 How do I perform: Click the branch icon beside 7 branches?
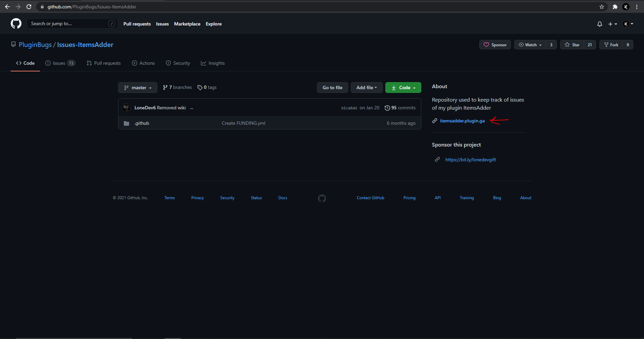coord(165,87)
